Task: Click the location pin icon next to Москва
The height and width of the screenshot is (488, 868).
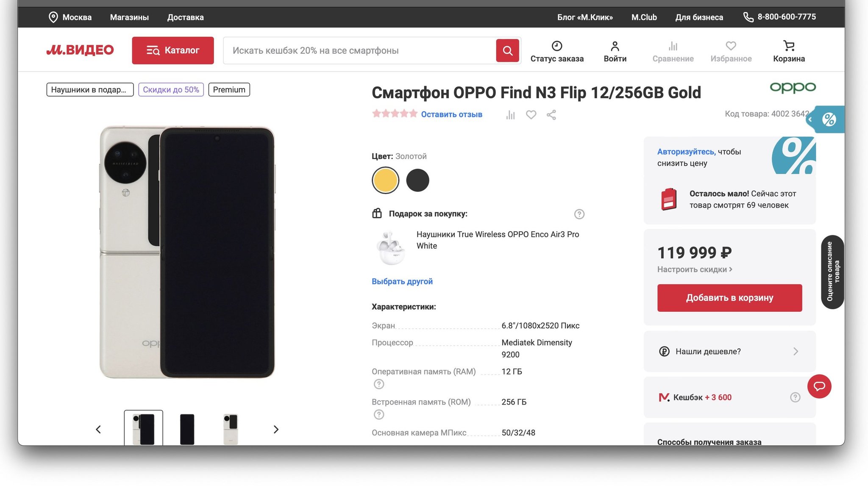Action: (x=53, y=17)
